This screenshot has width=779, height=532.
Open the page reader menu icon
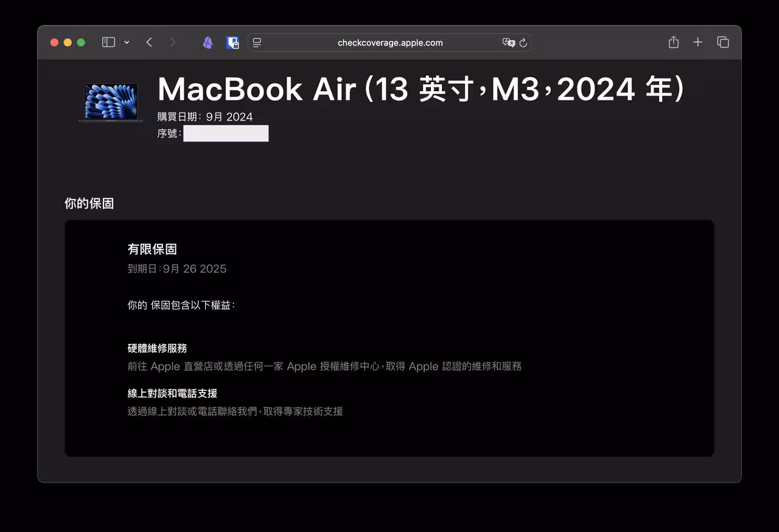click(x=257, y=43)
